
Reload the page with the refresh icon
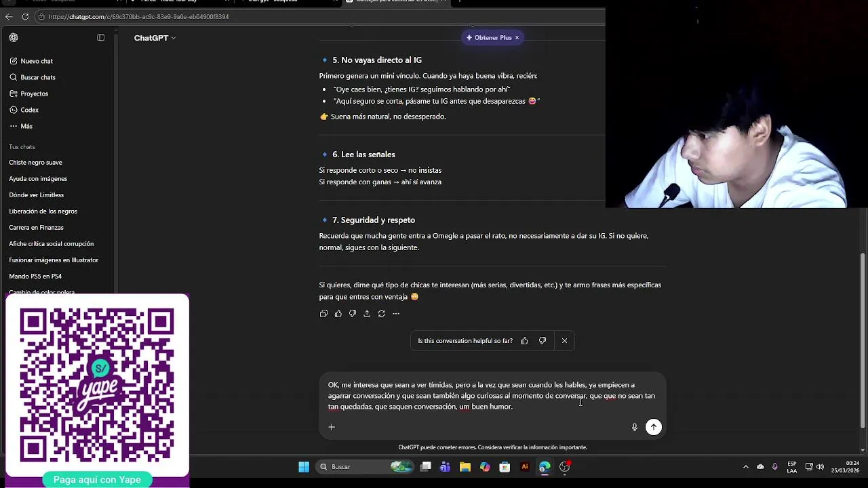coord(25,16)
